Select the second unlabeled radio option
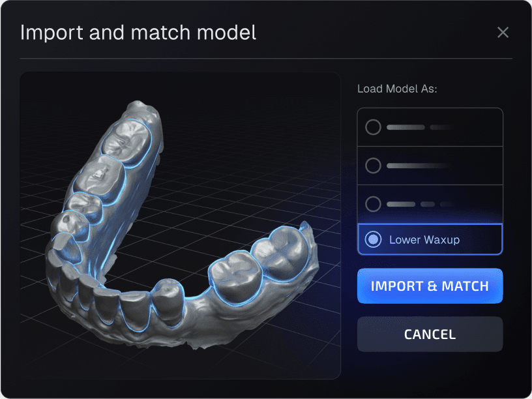This screenshot has height=399, width=532. (373, 166)
